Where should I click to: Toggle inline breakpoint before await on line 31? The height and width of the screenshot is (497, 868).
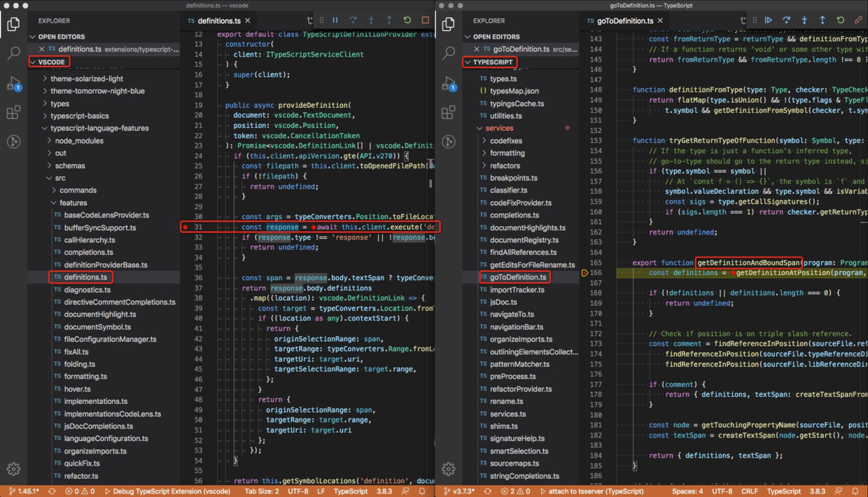tap(314, 227)
